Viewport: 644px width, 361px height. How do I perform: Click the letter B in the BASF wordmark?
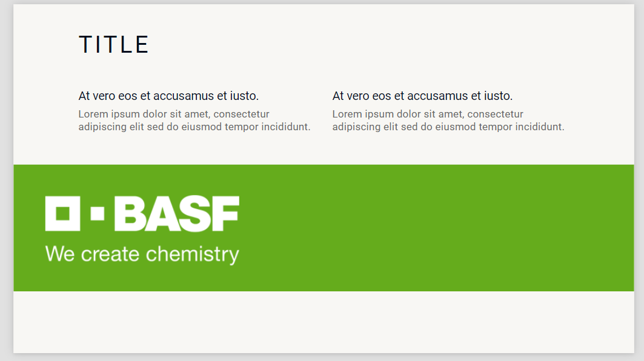[129, 214]
